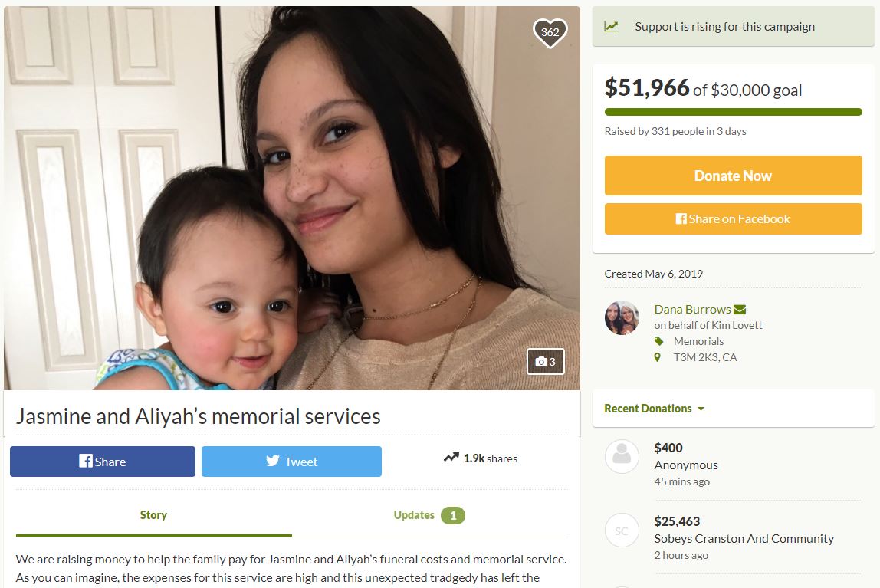880x588 pixels.
Task: Click the Share on Facebook button
Action: [x=733, y=219]
